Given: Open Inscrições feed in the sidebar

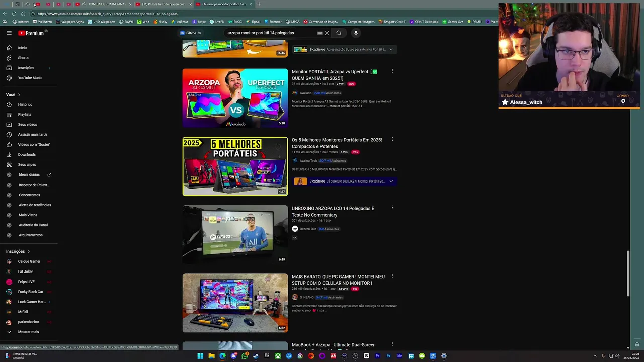Looking at the screenshot, I should [26, 68].
